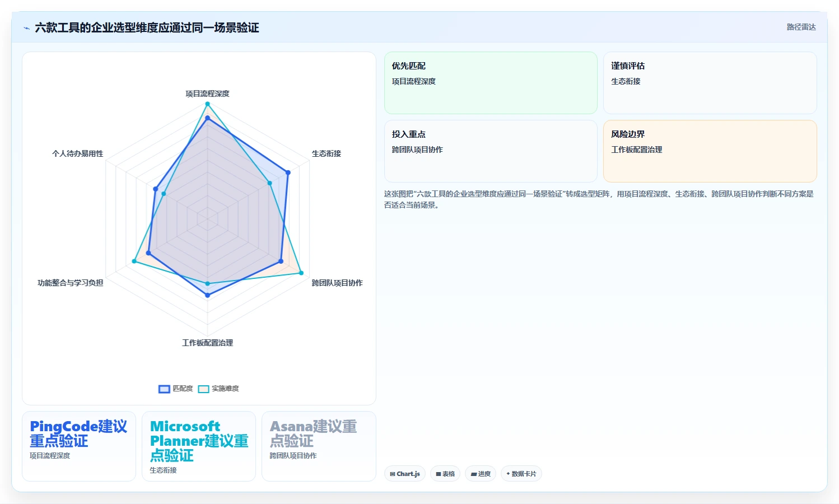Select the 数据卡片 tag
This screenshot has width=839, height=504.
point(521,474)
